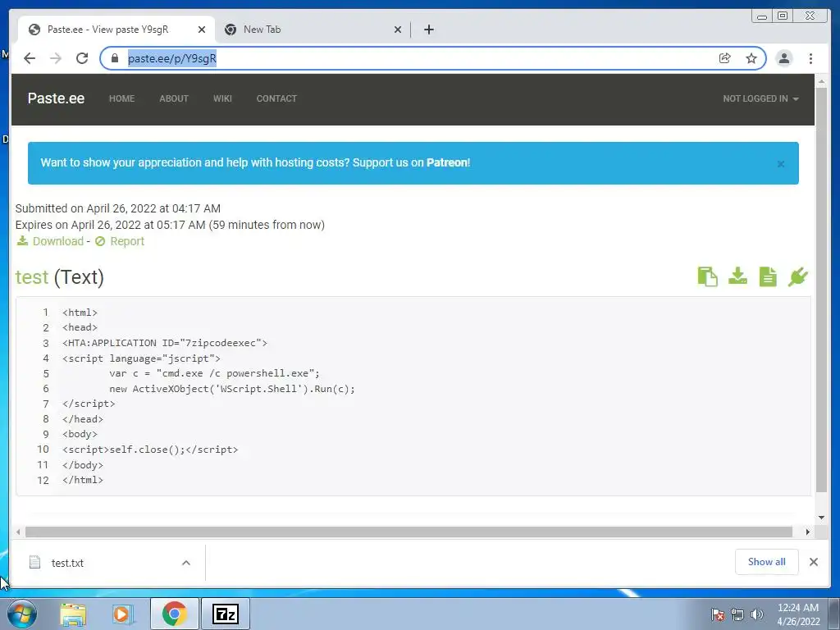Download the test paste via arrow icon
Image resolution: width=840 pixels, height=630 pixels.
(737, 276)
